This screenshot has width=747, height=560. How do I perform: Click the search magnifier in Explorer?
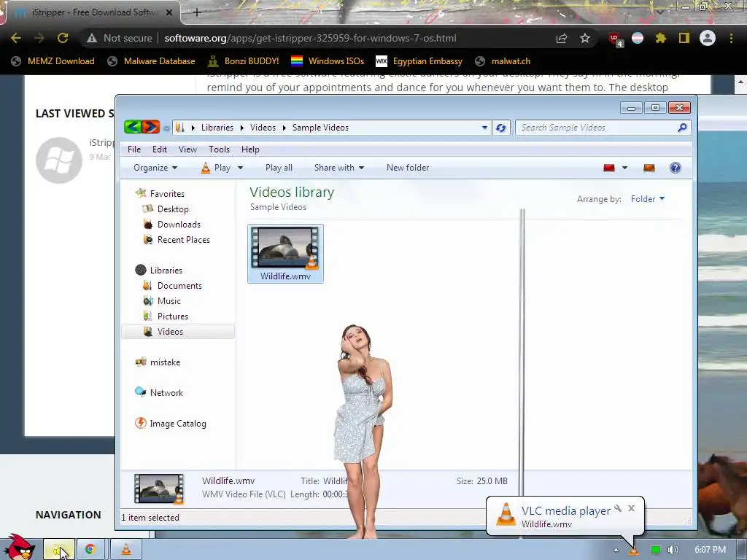682,128
